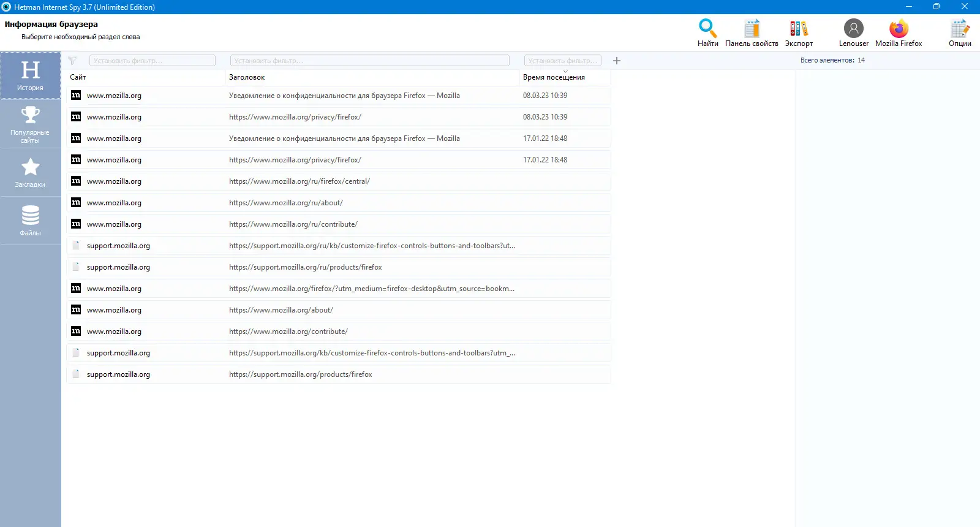Click the page icon of the /ru/products/firefox row
This screenshot has width=980, height=527.
[x=76, y=267]
